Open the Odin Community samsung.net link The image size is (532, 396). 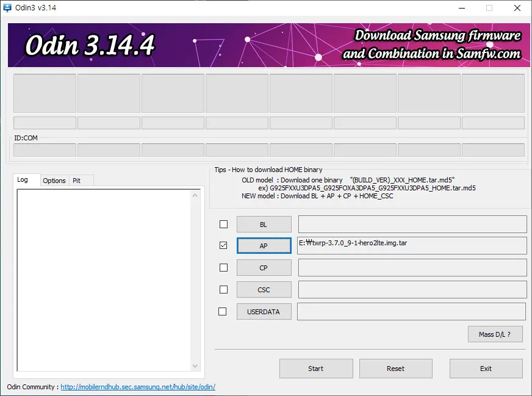pos(138,387)
